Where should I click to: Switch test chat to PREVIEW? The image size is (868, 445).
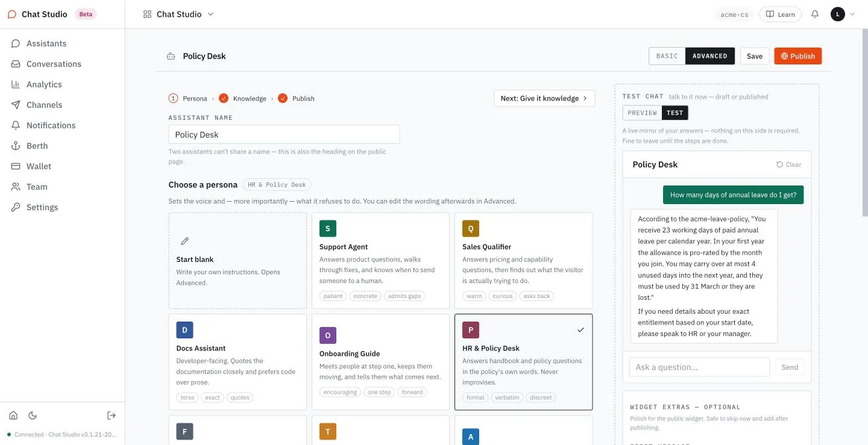(x=643, y=113)
